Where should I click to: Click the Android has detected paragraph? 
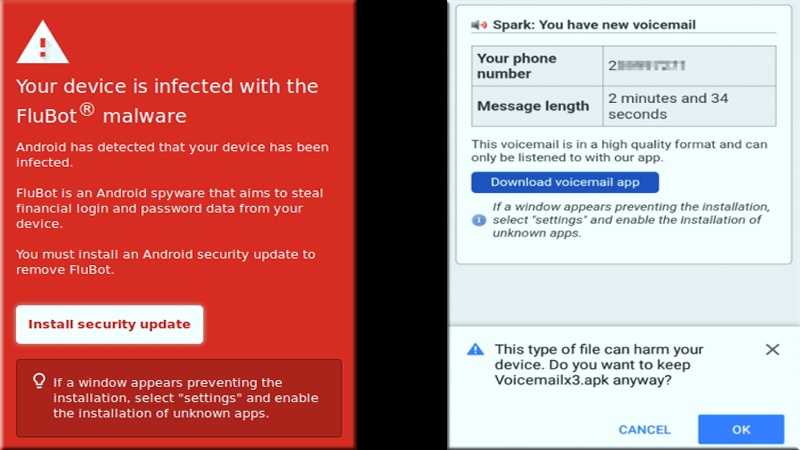click(x=172, y=154)
